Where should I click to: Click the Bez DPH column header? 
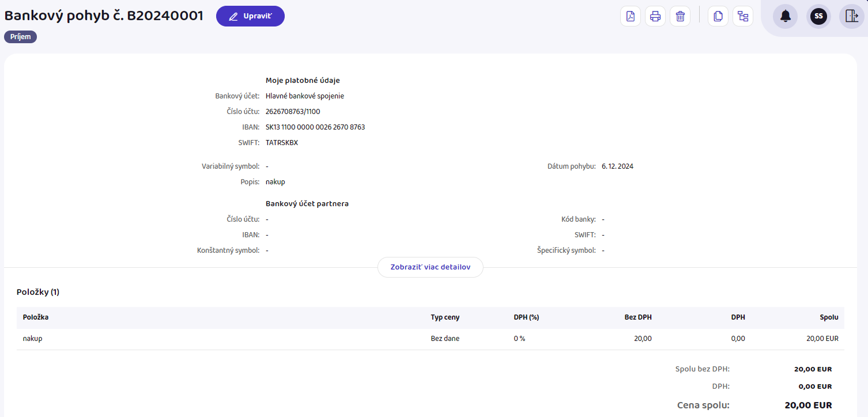638,317
